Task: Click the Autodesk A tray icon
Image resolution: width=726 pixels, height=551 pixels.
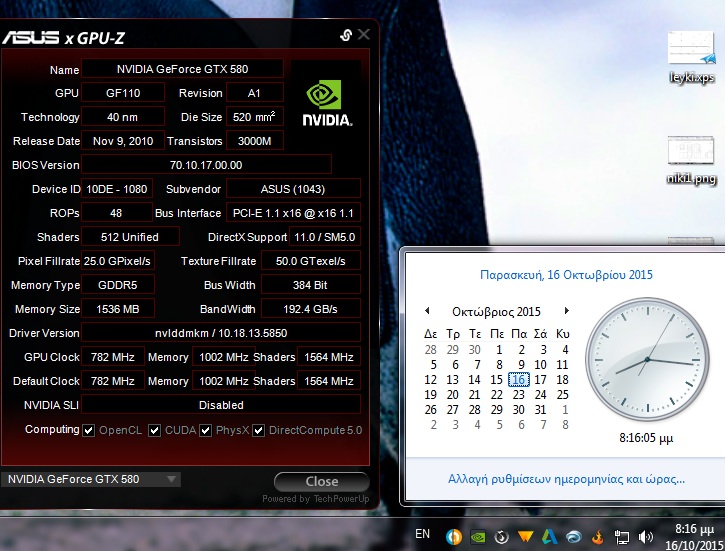Action: point(549,537)
